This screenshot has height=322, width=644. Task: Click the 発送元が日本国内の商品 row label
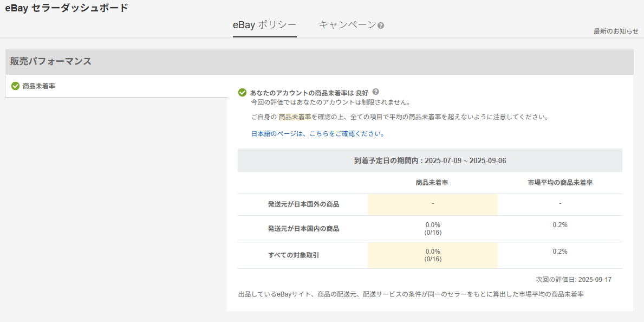click(x=303, y=229)
